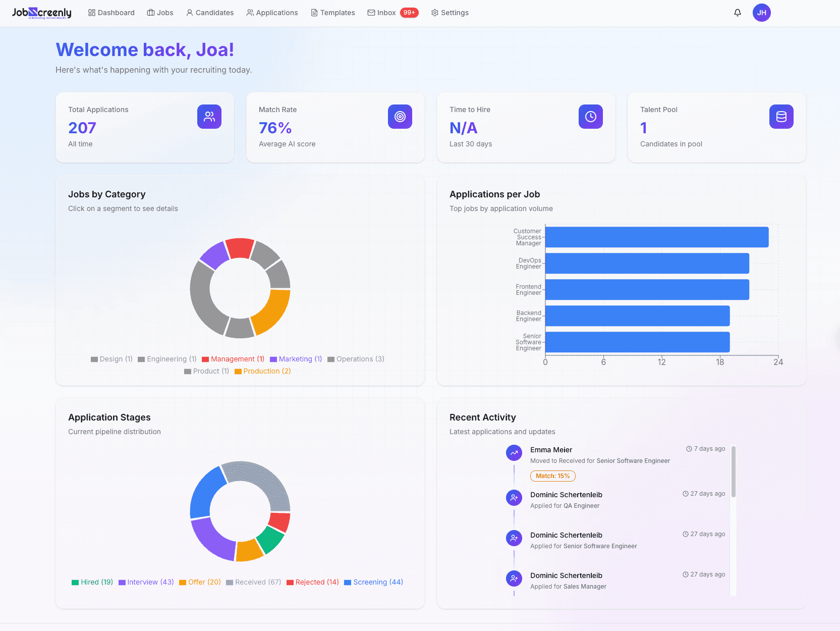Click the JobScreenly logo
Image resolution: width=840 pixels, height=631 pixels.
click(x=42, y=13)
